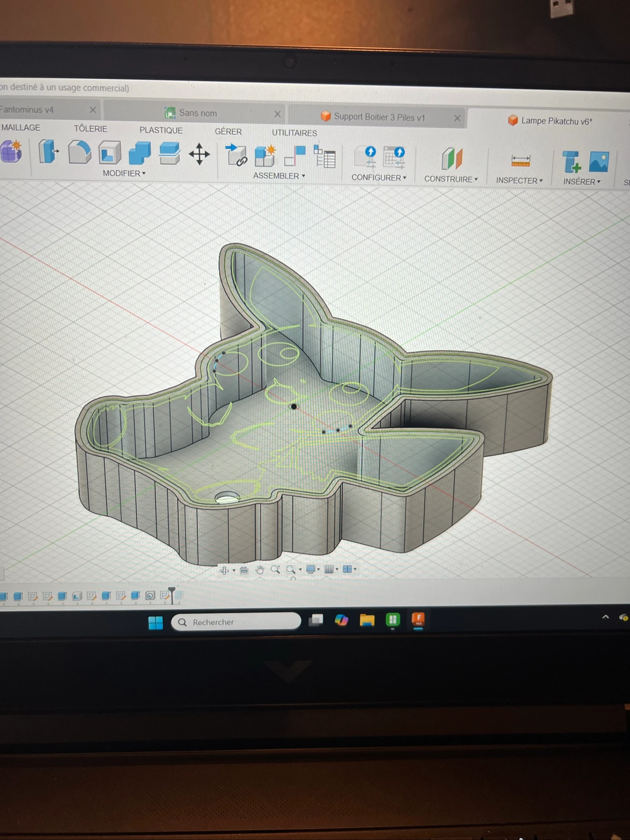The height and width of the screenshot is (840, 630).
Task: Open the table-list icon in Assembler group
Action: point(324,157)
